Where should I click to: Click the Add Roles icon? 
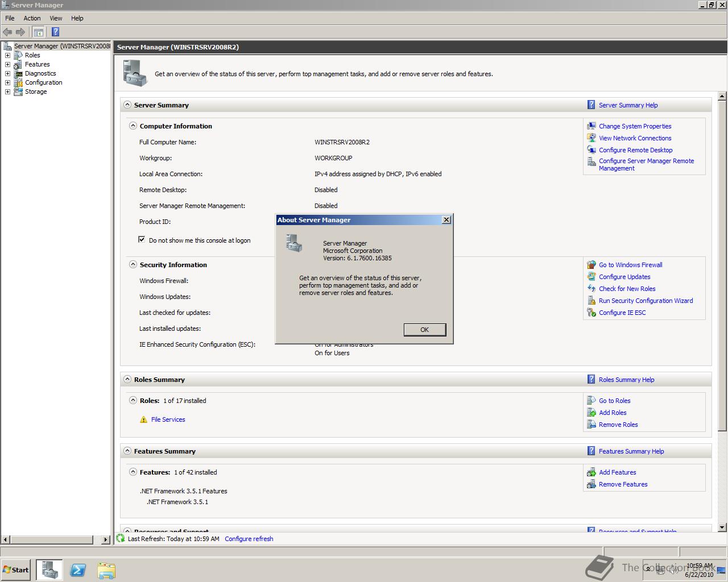[x=591, y=413]
